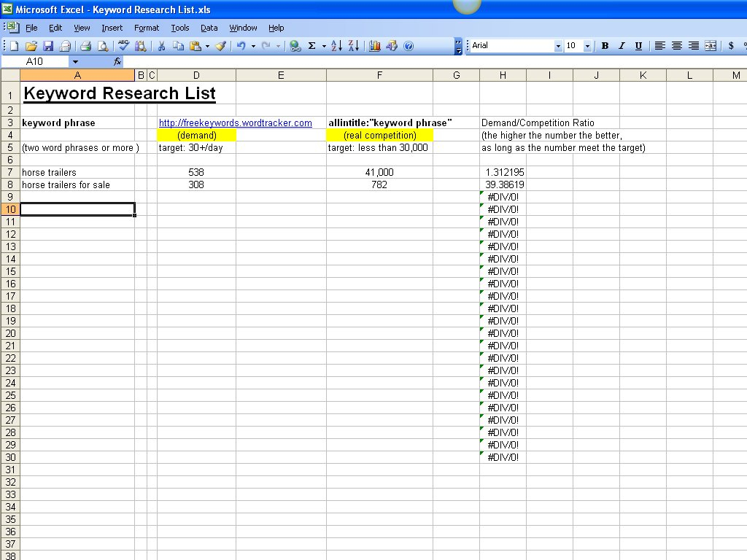The width and height of the screenshot is (747, 560).
Task: Toggle Underline formatting
Action: (x=638, y=46)
